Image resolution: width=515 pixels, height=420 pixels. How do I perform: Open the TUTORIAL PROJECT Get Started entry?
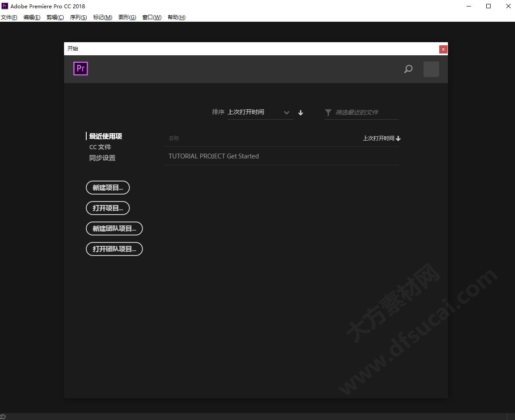(x=281, y=156)
